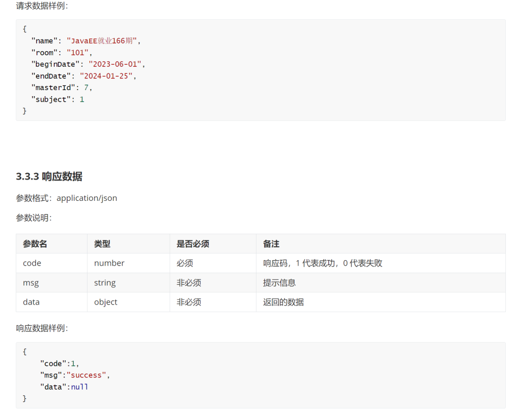518x420 pixels.
Task: Click the "JavaEE就业166期" name value
Action: [x=102, y=41]
